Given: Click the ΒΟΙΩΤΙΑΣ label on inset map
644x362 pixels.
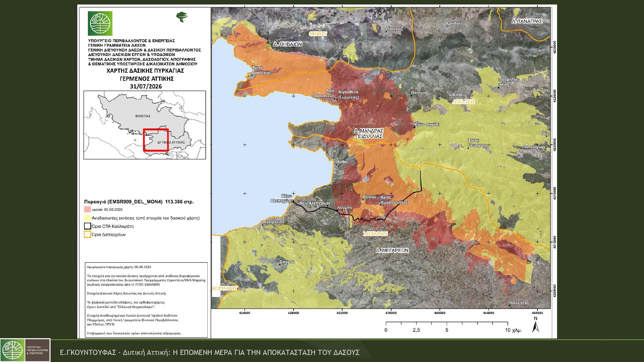Looking at the screenshot, I should tap(143, 116).
